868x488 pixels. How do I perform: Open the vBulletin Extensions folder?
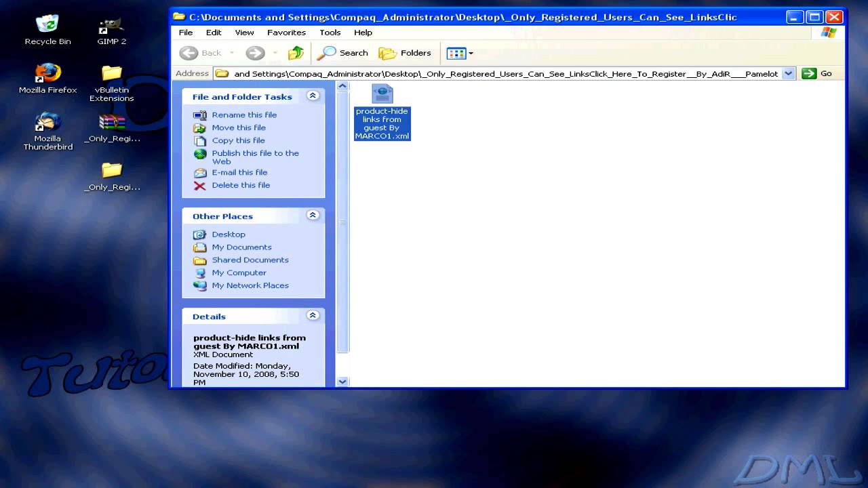click(x=112, y=83)
